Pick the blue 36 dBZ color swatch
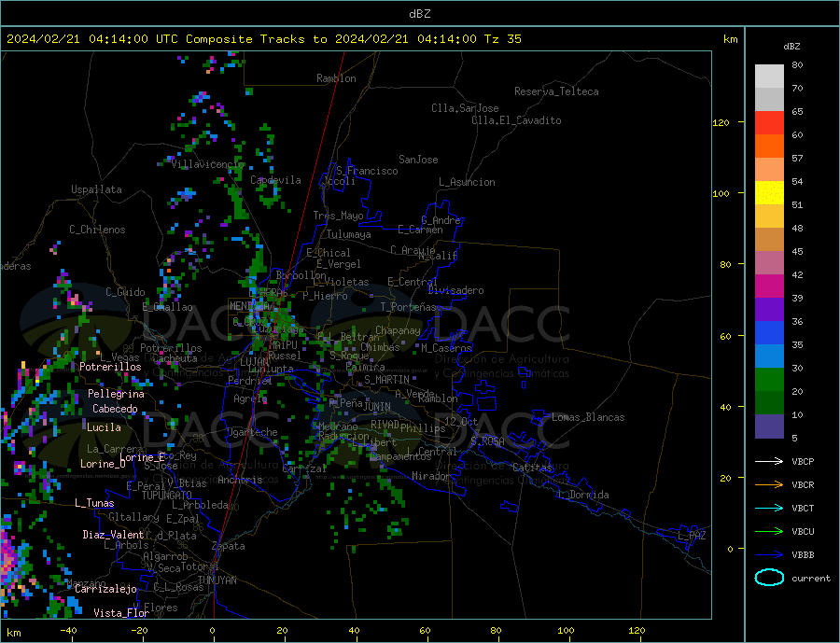840x643 pixels. 769,333
